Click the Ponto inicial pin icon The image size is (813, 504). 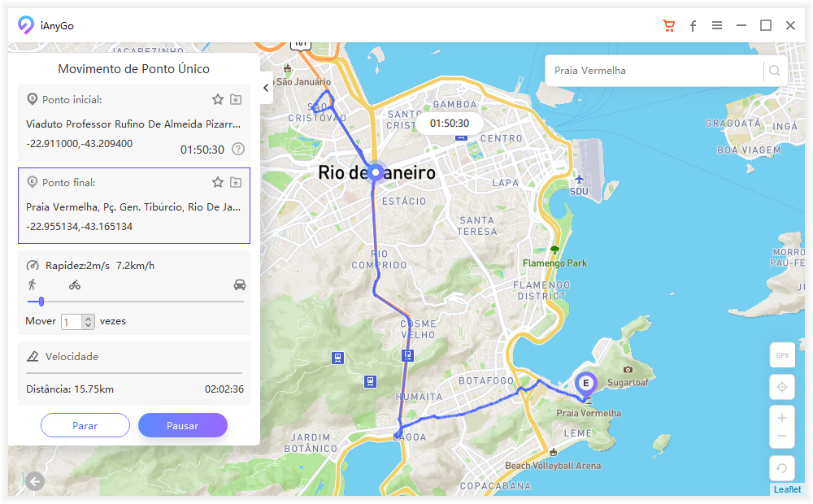point(33,98)
